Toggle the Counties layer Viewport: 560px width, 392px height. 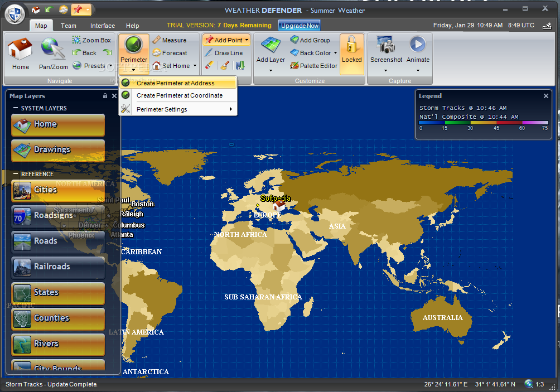tap(58, 319)
